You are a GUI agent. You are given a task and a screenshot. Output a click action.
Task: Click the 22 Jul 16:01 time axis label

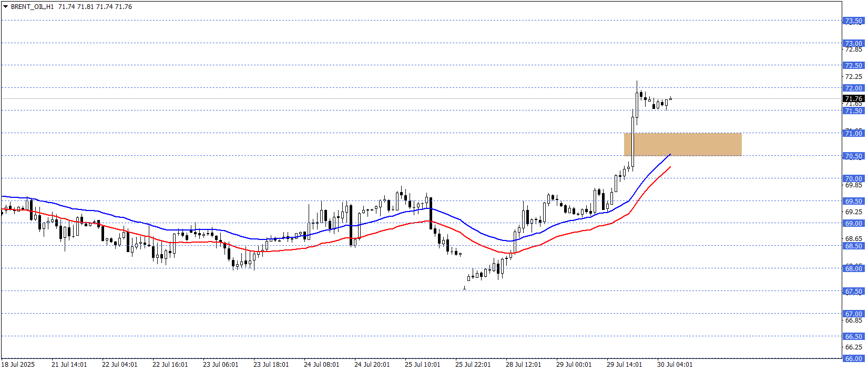pyautogui.click(x=170, y=364)
